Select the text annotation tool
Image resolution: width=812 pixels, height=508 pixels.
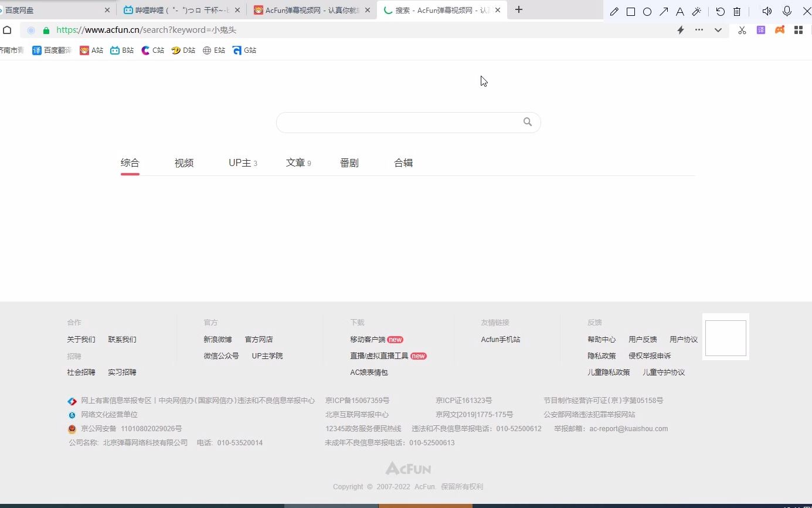coord(680,12)
